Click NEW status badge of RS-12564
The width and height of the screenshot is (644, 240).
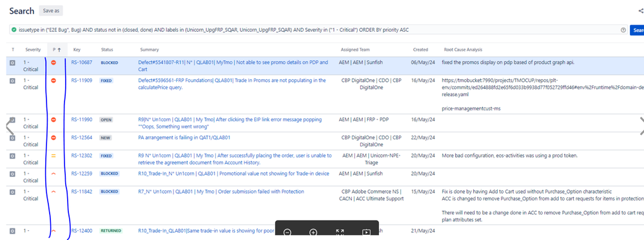point(105,138)
